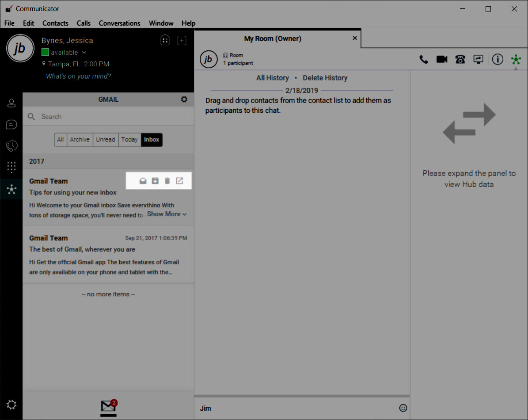Open the Call history sidebar icon
Screen dimensions: 528x420
click(x=11, y=146)
